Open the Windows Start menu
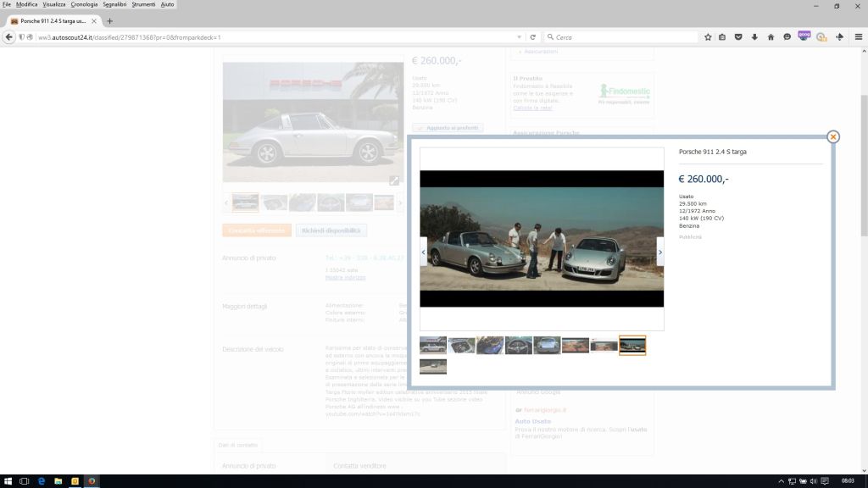This screenshot has height=488, width=868. (x=8, y=481)
